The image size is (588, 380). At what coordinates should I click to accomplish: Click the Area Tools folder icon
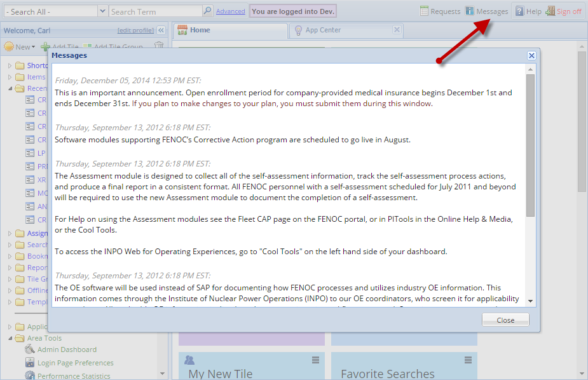pyautogui.click(x=20, y=338)
